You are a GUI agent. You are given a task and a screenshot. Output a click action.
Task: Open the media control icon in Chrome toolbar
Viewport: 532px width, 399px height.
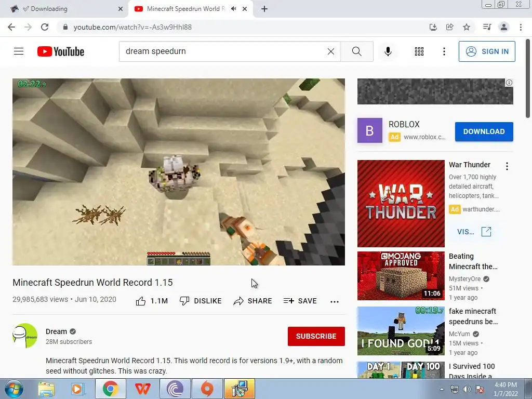click(487, 27)
